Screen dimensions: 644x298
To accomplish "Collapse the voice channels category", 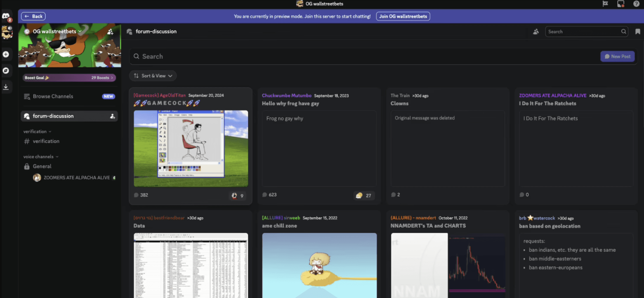I will [x=41, y=156].
